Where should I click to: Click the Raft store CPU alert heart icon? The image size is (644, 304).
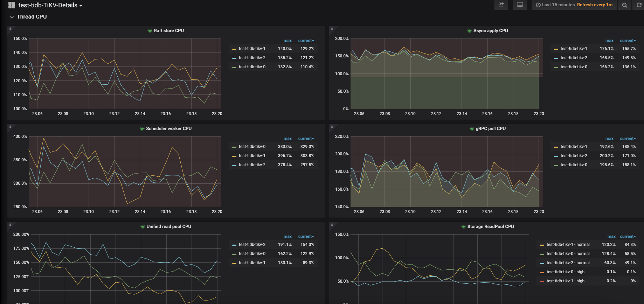pyautogui.click(x=150, y=31)
